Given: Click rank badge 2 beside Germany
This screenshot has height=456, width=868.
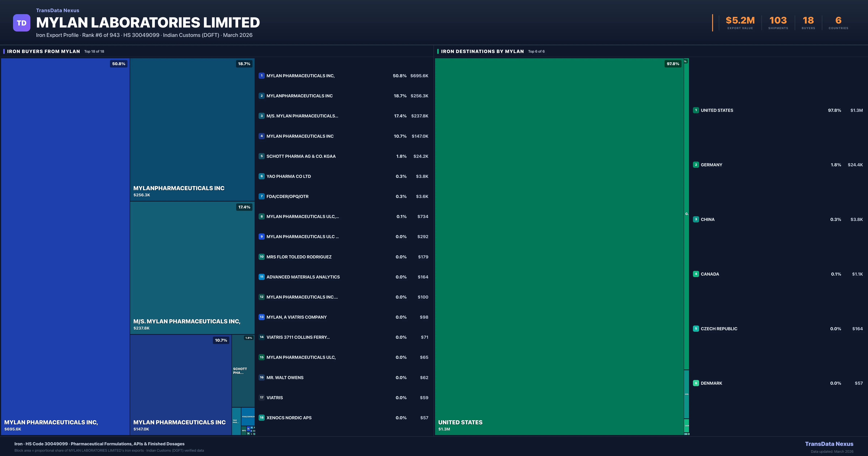Looking at the screenshot, I should point(696,165).
